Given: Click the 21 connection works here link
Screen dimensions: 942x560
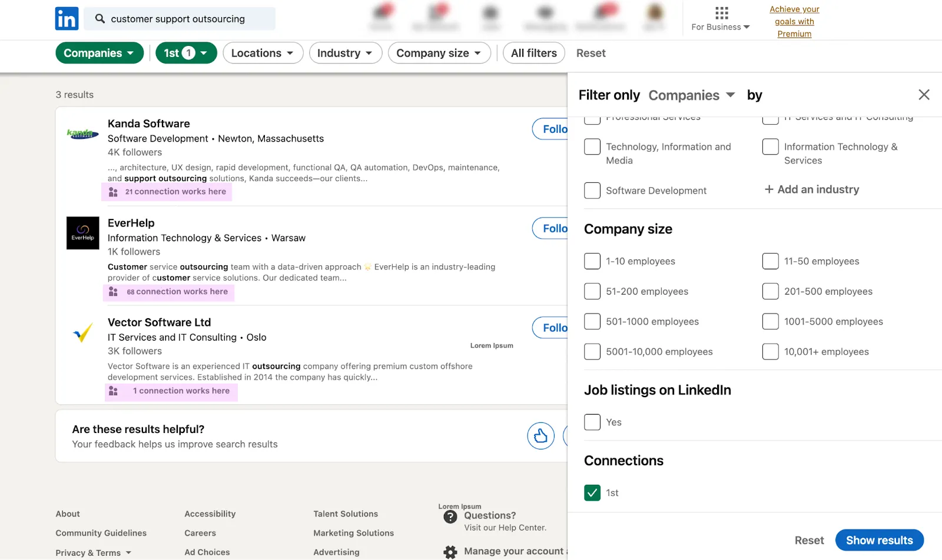Looking at the screenshot, I should pyautogui.click(x=175, y=192).
